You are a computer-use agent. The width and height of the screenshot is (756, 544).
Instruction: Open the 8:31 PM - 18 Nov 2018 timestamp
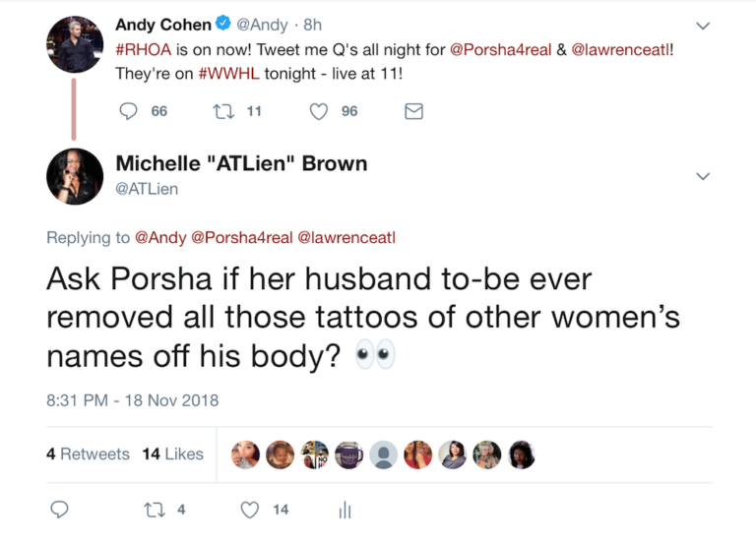[x=132, y=400]
